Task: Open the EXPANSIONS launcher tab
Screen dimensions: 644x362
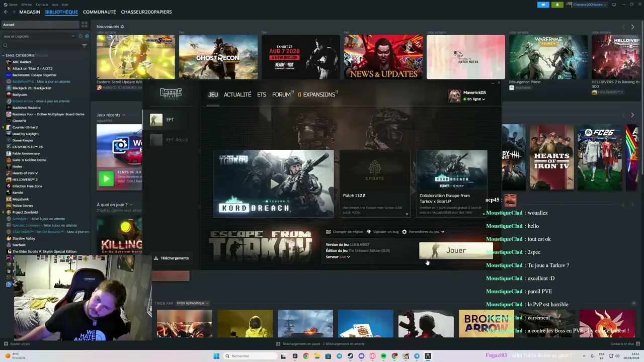Action: point(318,95)
